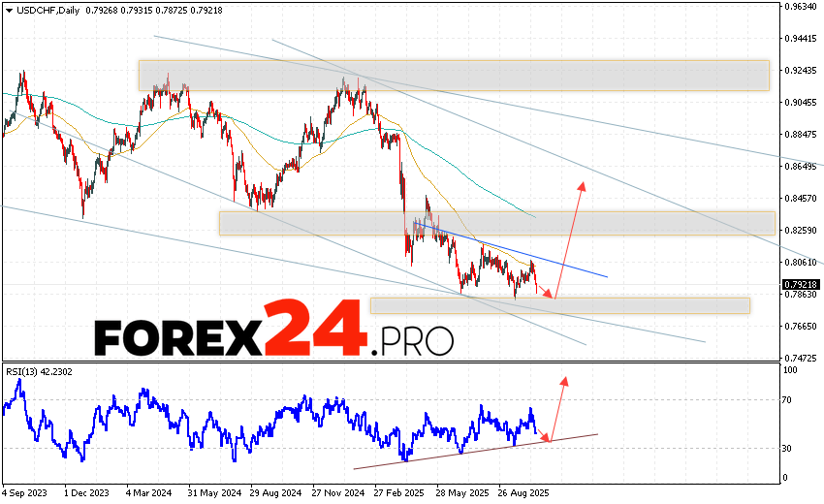
Task: Click the RSI 70 level label
Action: coord(789,398)
